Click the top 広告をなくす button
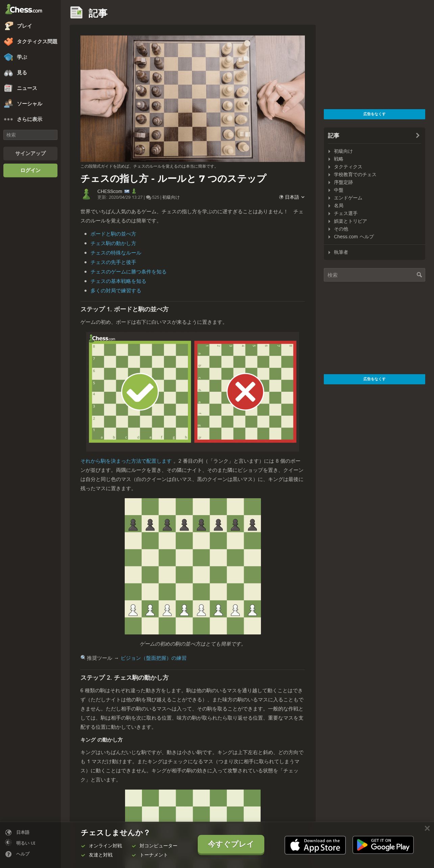 click(375, 114)
